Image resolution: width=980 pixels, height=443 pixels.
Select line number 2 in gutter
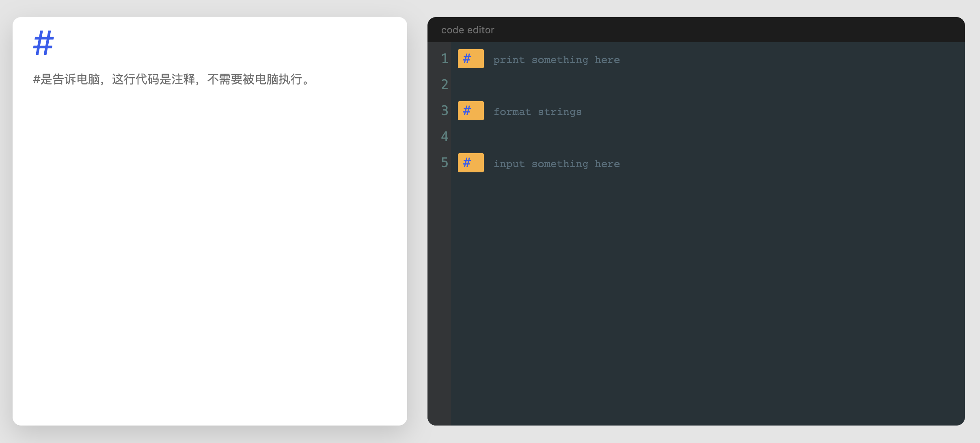pyautogui.click(x=445, y=85)
